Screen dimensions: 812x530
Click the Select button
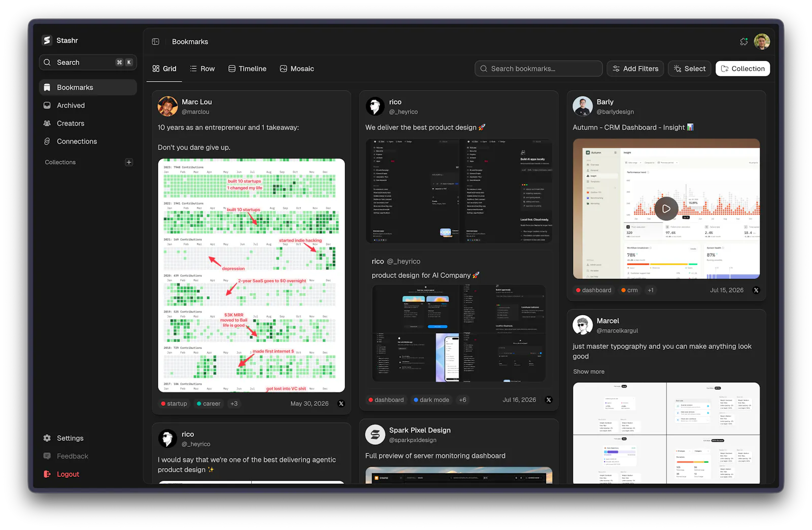[690, 68]
